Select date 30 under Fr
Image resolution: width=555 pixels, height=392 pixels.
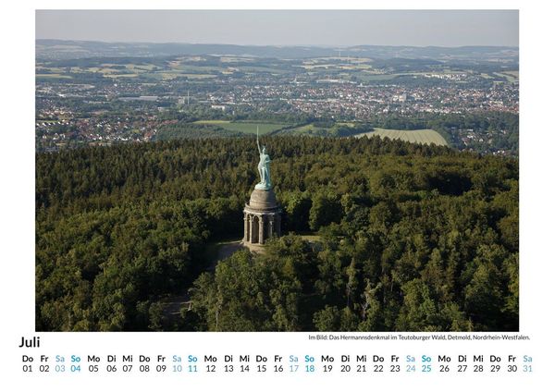[512, 369]
